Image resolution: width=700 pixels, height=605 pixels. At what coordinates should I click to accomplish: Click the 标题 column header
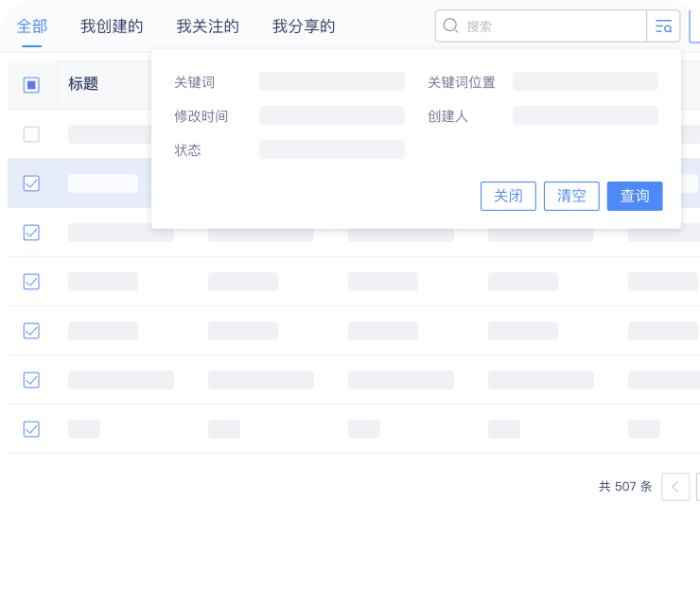[83, 84]
